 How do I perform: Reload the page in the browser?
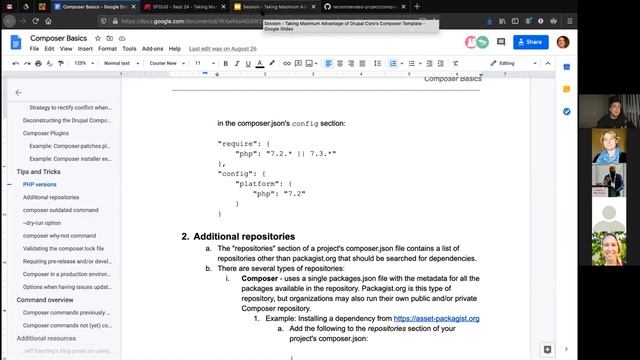click(36, 21)
